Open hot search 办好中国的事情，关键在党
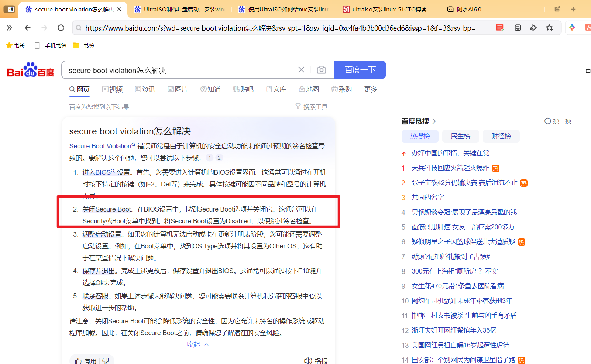The height and width of the screenshot is (364, 591). click(450, 153)
